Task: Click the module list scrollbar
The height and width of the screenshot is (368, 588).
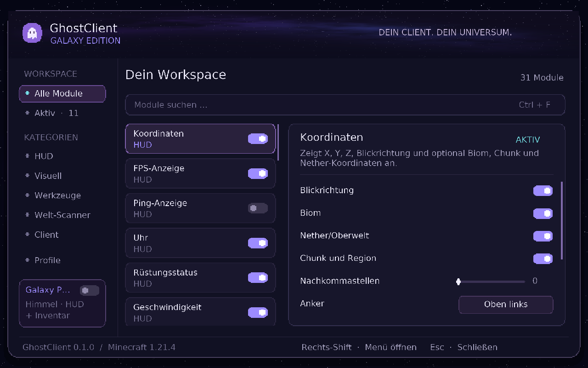Action: point(278,142)
